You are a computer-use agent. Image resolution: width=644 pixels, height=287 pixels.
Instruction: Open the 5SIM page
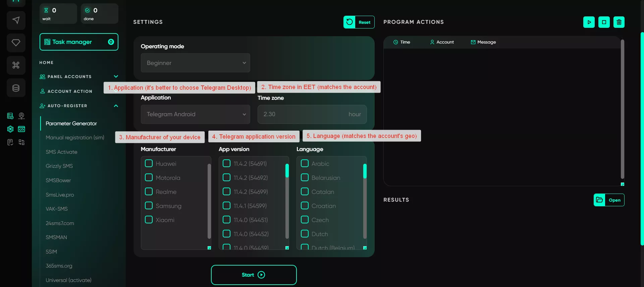51,252
